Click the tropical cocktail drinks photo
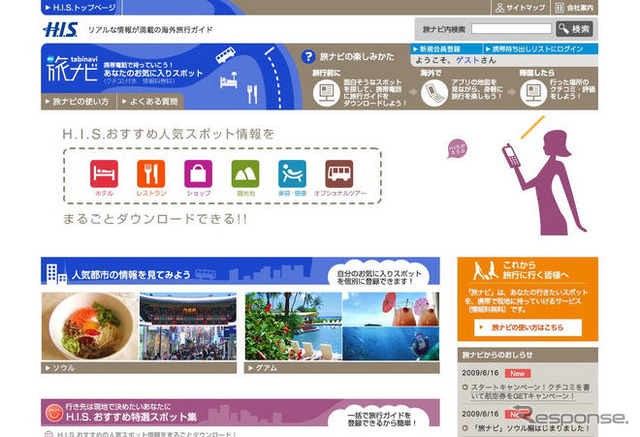640x437 pixels. coord(391,309)
